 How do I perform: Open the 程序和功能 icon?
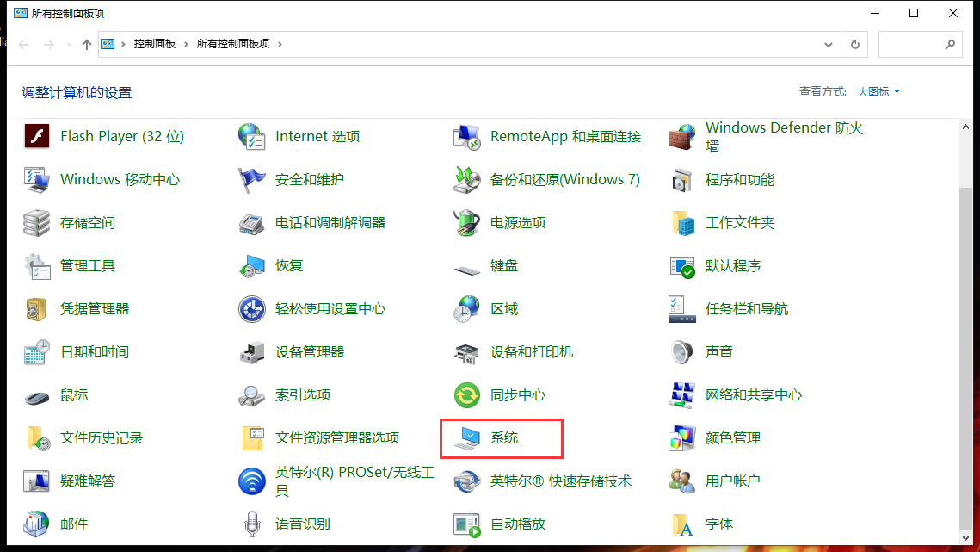pyautogui.click(x=682, y=179)
